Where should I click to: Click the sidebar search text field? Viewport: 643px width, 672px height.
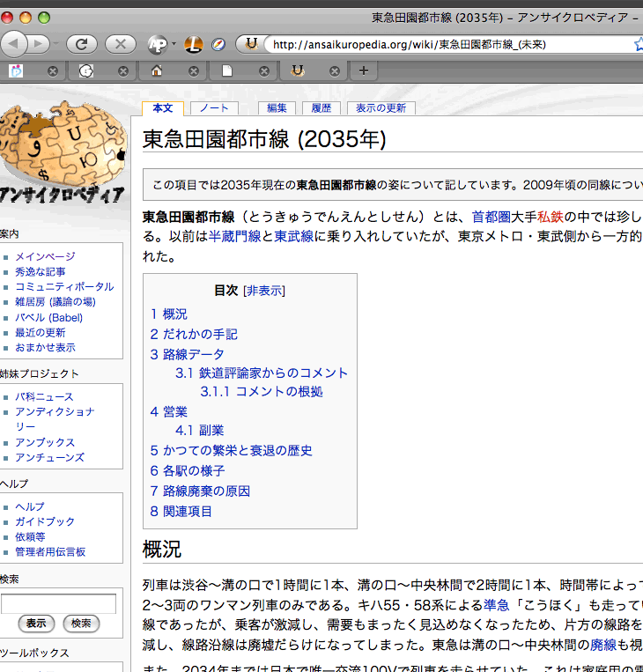(x=58, y=604)
